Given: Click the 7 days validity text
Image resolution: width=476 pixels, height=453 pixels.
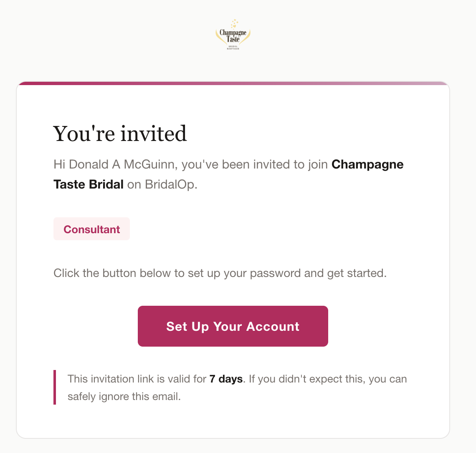Looking at the screenshot, I should point(226,379).
